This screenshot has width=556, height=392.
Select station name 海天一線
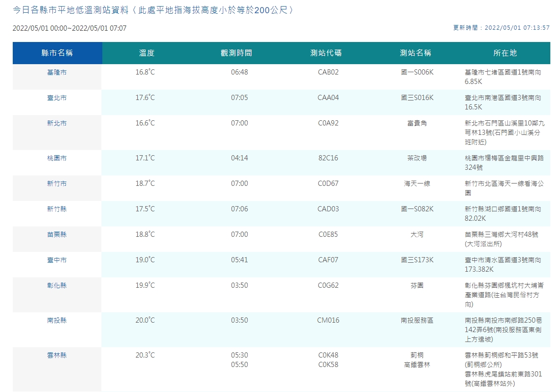click(417, 184)
